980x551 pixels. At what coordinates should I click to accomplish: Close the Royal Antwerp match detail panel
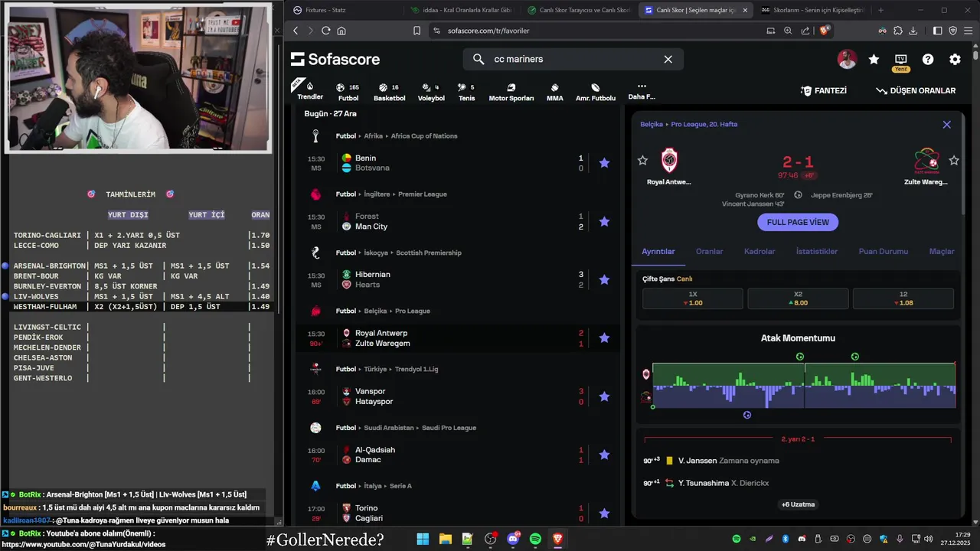click(946, 124)
